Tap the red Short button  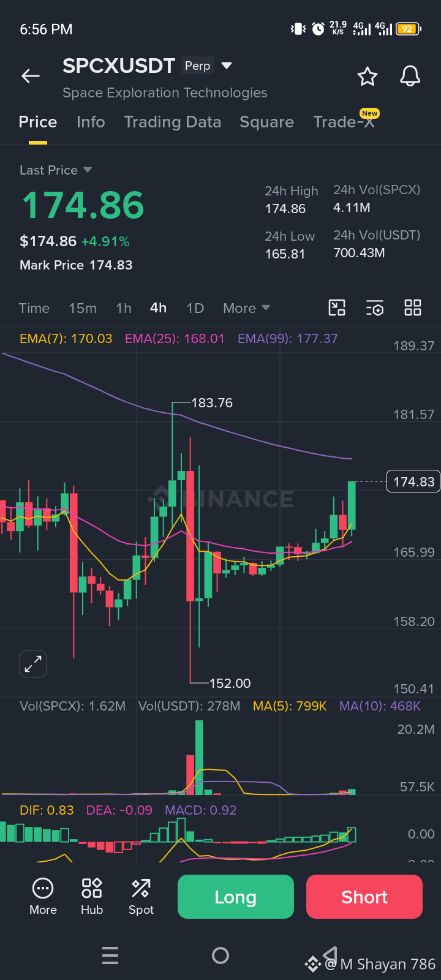(364, 897)
